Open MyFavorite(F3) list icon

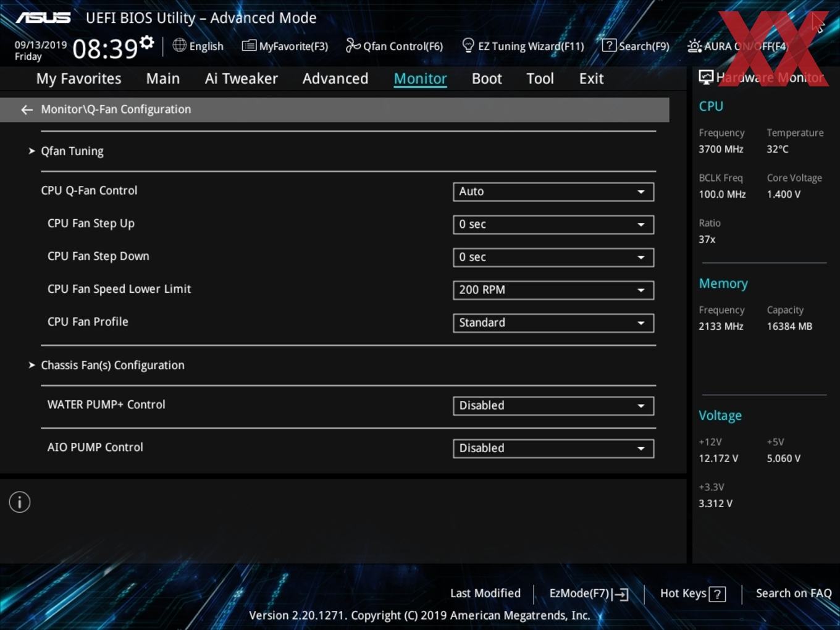[249, 46]
